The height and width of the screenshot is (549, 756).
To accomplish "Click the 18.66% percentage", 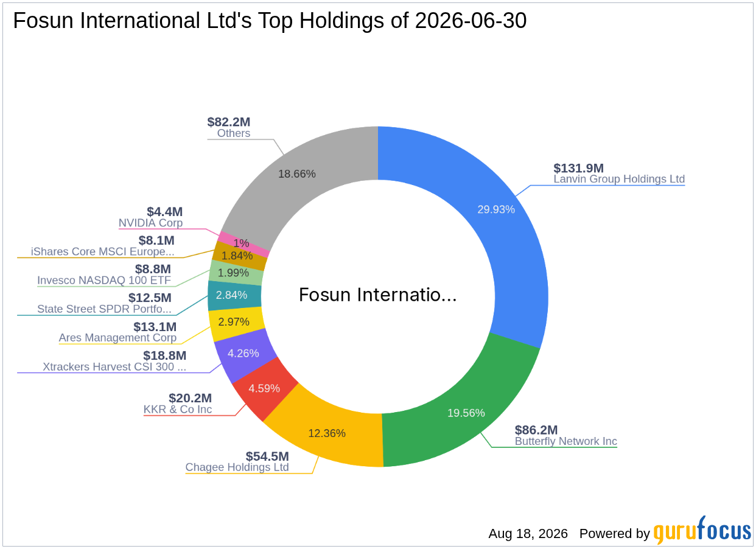I will tap(297, 173).
